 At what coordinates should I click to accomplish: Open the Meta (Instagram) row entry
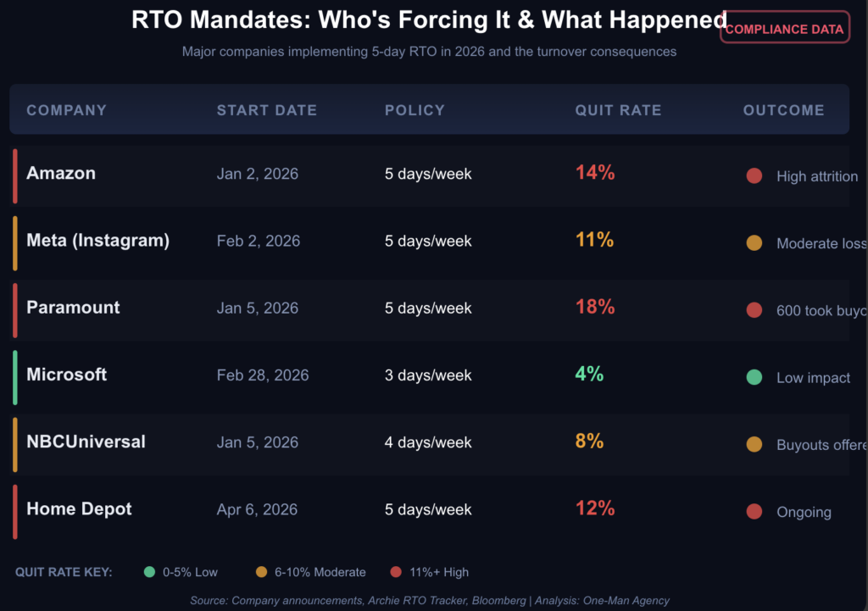coord(97,241)
